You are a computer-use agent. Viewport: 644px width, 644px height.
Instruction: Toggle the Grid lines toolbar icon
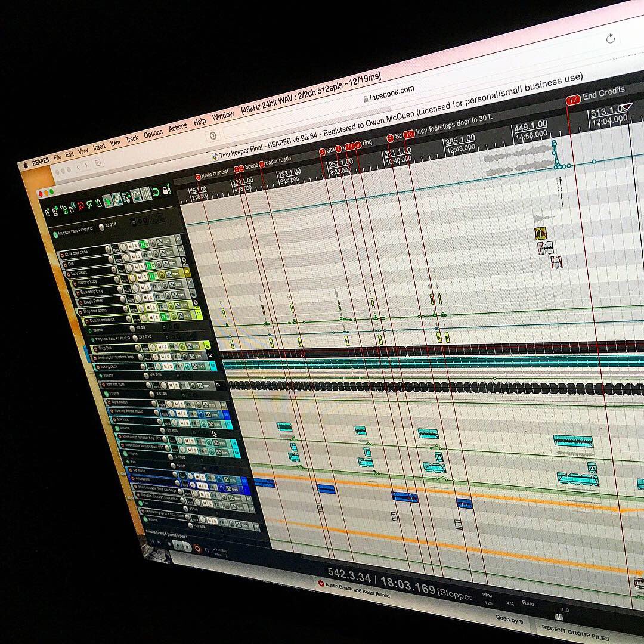[x=146, y=193]
